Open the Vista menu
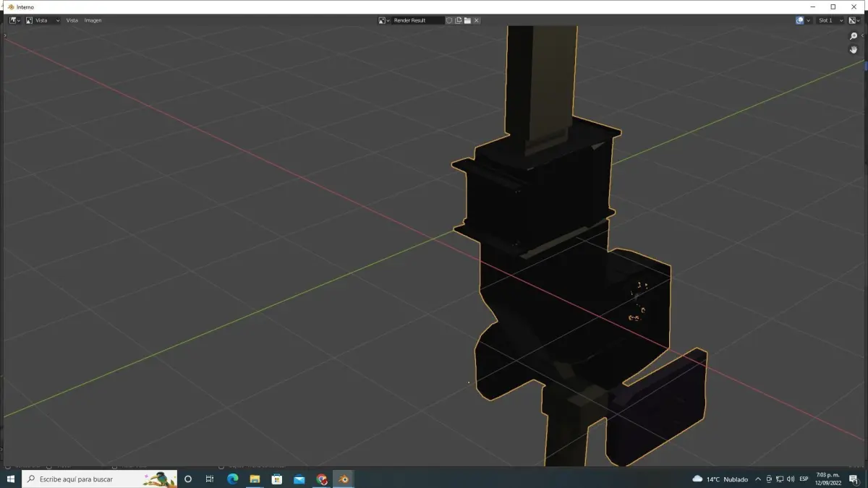The height and width of the screenshot is (488, 868). pos(72,20)
